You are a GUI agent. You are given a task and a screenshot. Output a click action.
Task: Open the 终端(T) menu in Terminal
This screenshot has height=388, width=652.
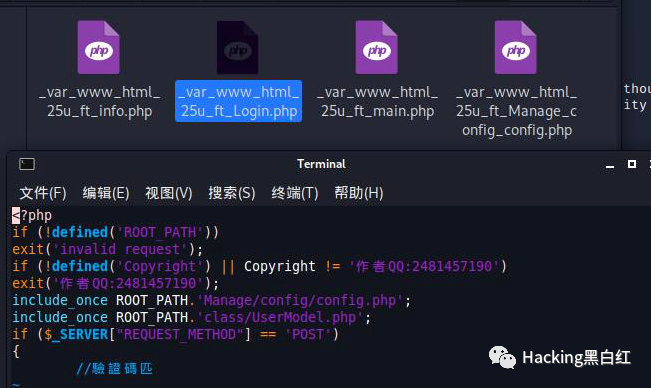pyautogui.click(x=295, y=193)
